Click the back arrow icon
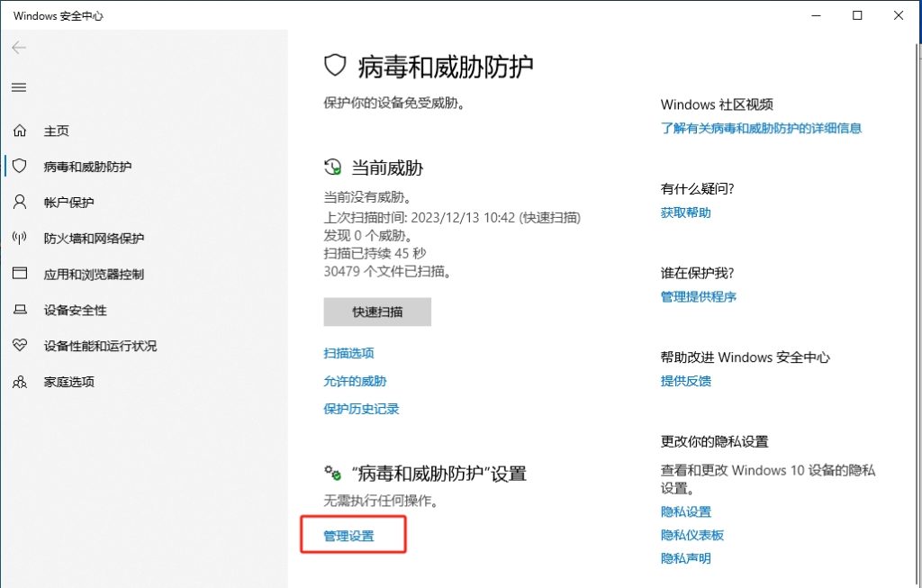Viewport: 922px width, 588px height. click(19, 48)
